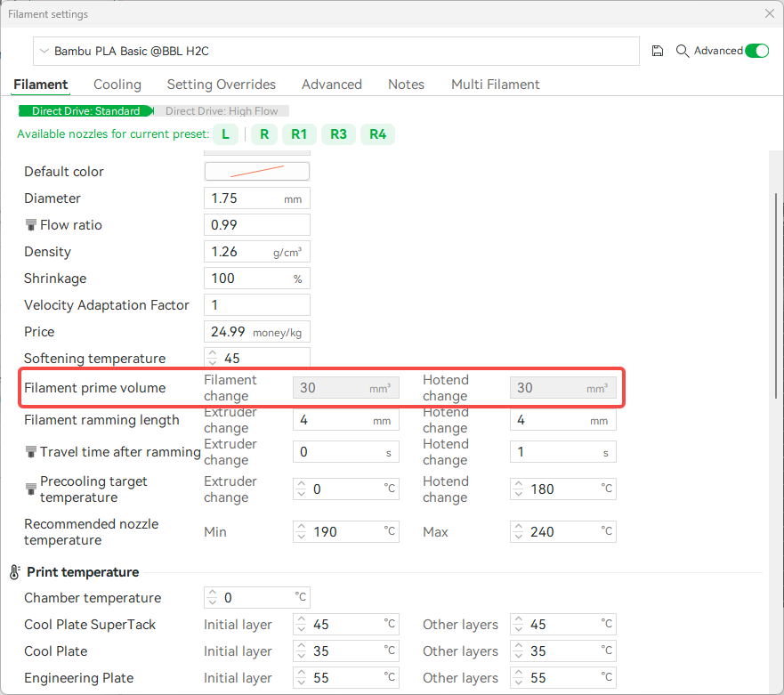
Task: Click the settings panel vertical scrollbar
Action: coord(776,295)
